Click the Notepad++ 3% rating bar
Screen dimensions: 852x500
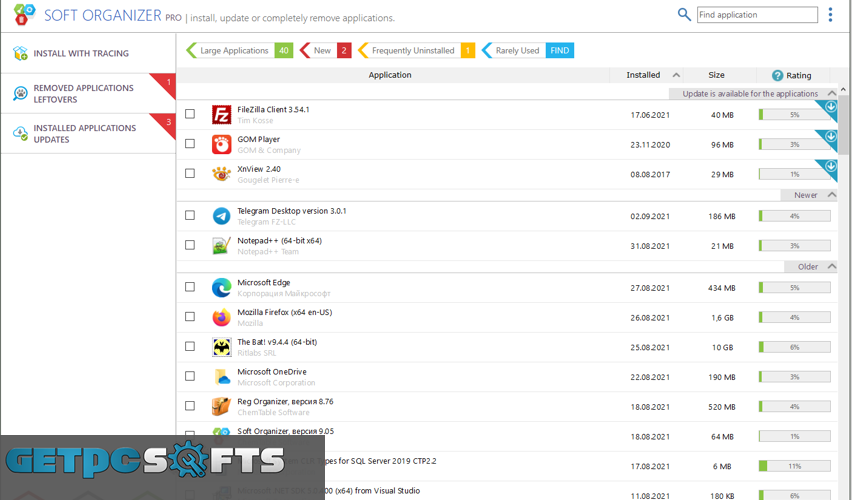pyautogui.click(x=794, y=246)
